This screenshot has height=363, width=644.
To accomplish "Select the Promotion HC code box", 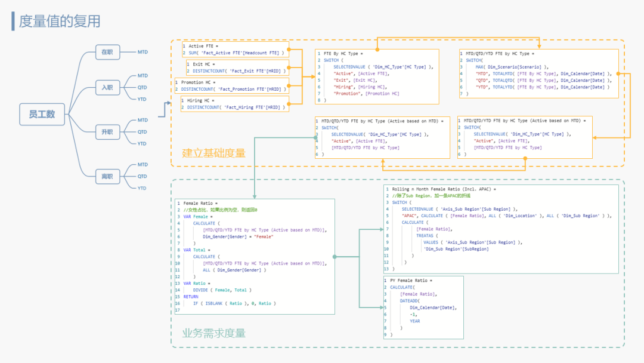I will point(231,86).
